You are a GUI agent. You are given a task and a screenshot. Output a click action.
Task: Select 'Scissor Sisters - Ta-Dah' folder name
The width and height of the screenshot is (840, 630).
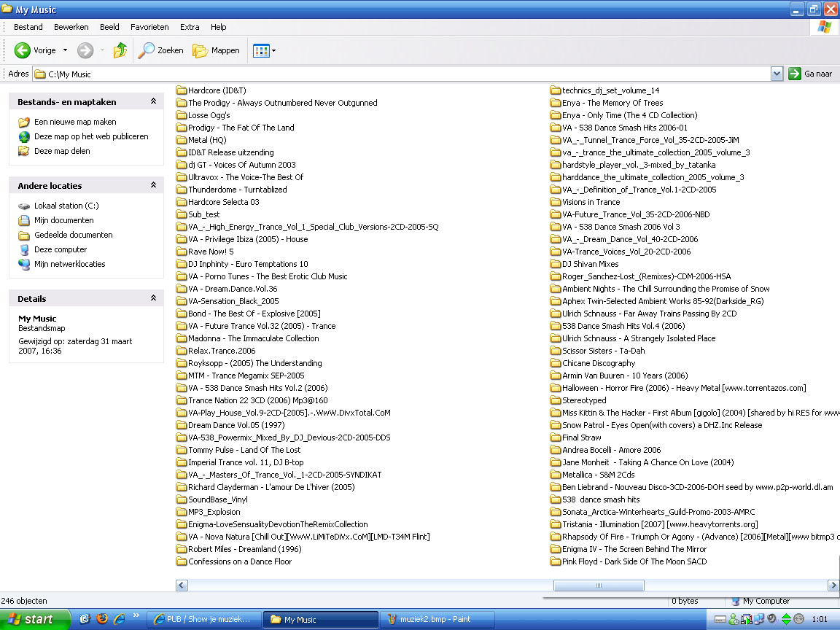[603, 351]
